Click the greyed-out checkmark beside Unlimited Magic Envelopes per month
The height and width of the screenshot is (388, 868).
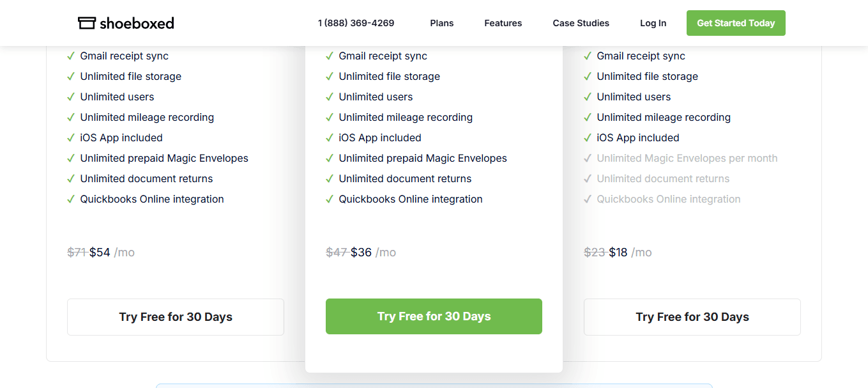click(588, 159)
